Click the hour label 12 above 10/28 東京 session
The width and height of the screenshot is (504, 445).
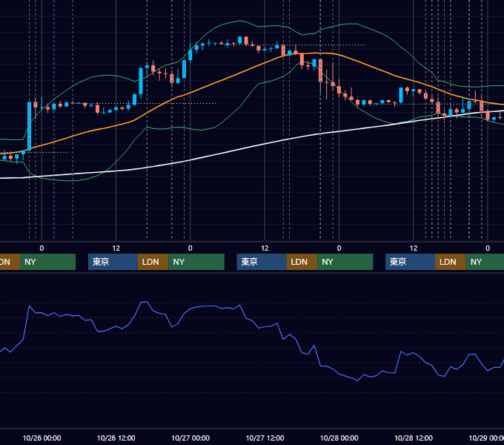click(x=414, y=248)
